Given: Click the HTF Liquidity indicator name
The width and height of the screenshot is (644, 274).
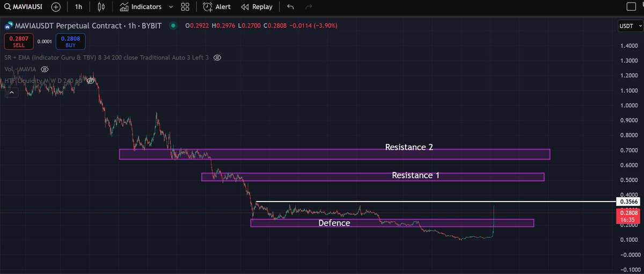Looking at the screenshot, I should pyautogui.click(x=45, y=81).
